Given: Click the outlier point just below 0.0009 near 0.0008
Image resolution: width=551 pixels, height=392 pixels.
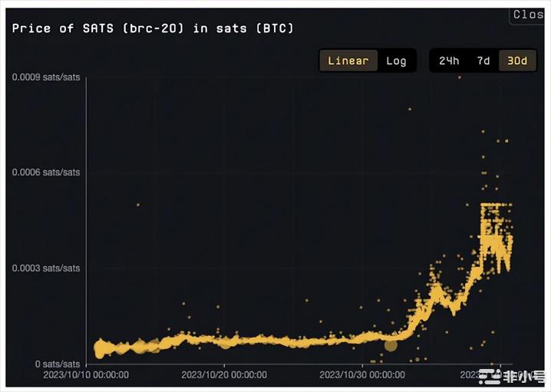Looking at the screenshot, I should click(x=410, y=109).
